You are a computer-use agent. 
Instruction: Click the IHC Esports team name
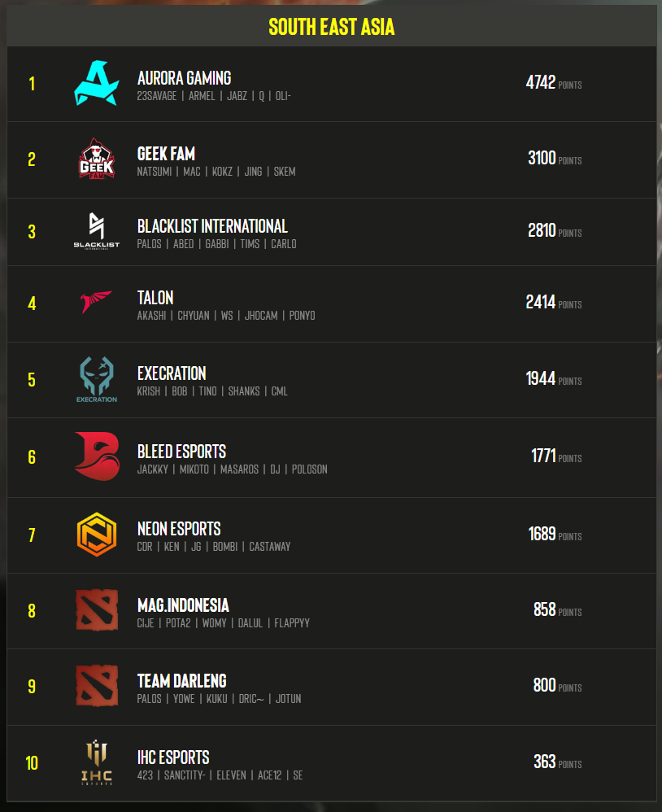[x=173, y=757]
